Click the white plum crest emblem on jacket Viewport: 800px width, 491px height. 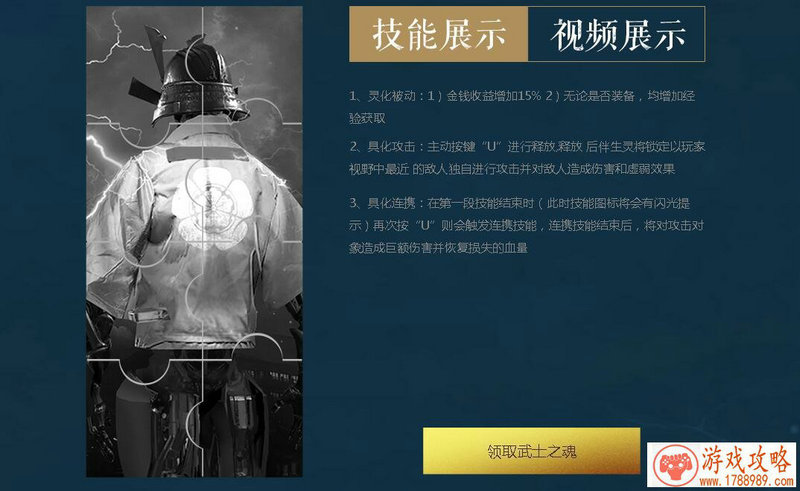pyautogui.click(x=209, y=204)
